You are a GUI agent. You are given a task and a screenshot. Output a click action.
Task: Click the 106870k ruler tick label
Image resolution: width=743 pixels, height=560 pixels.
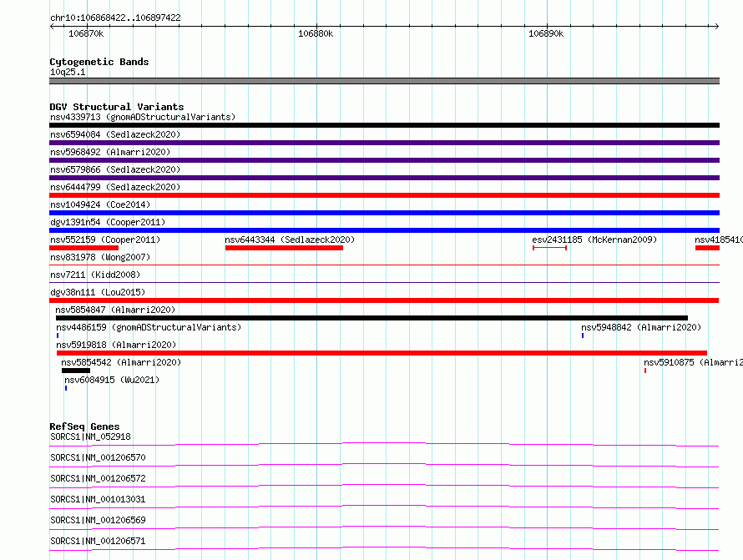coord(86,33)
